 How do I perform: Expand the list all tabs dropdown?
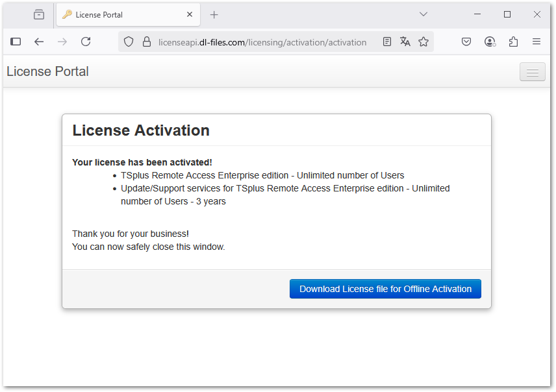423,14
